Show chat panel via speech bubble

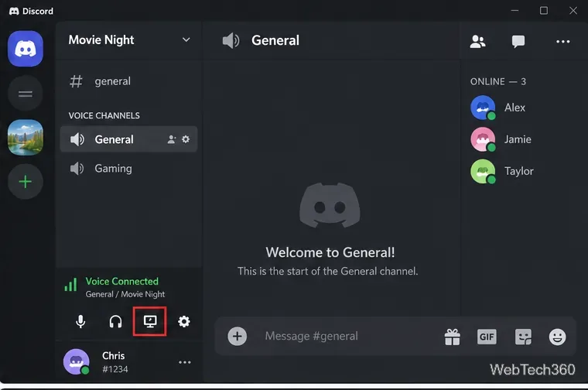point(518,41)
